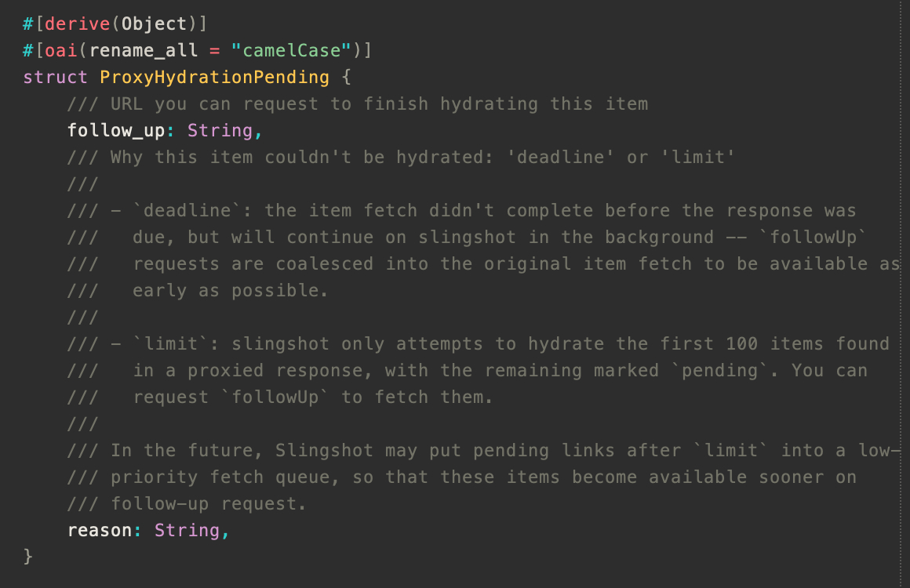This screenshot has height=588, width=910.
Task: Click the ProxyHydrationPending struct name
Action: 214,77
